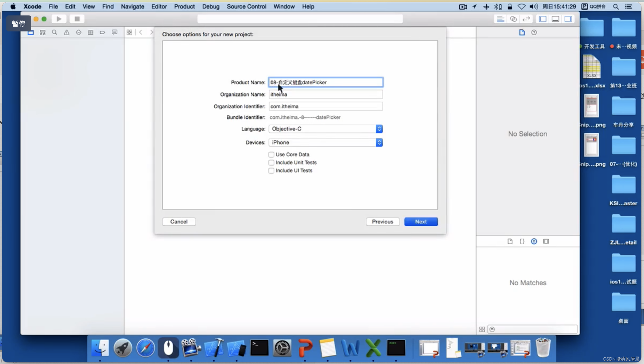Click the Wi-Fi icon in menu bar

521,7
